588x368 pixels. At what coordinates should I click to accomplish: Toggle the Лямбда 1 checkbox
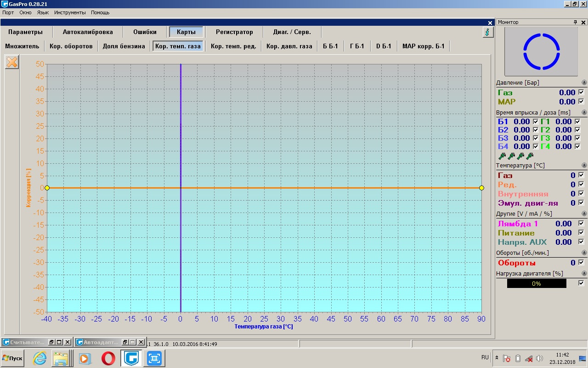pos(581,224)
